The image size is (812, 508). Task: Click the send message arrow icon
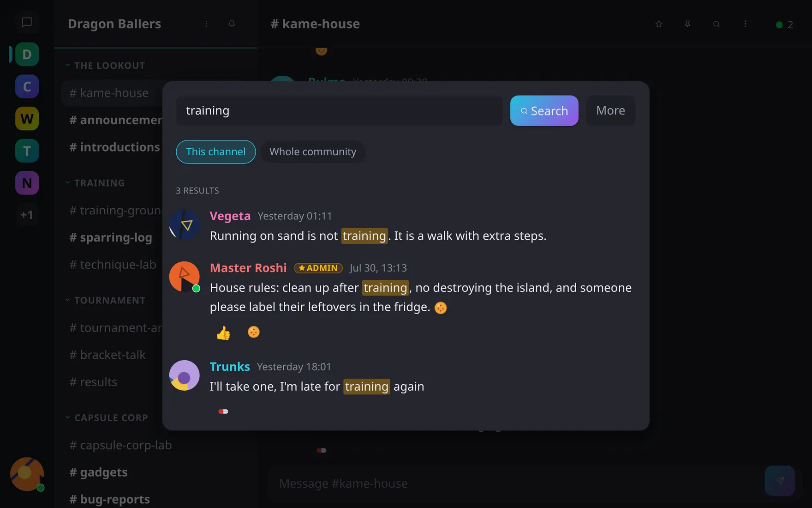click(780, 481)
